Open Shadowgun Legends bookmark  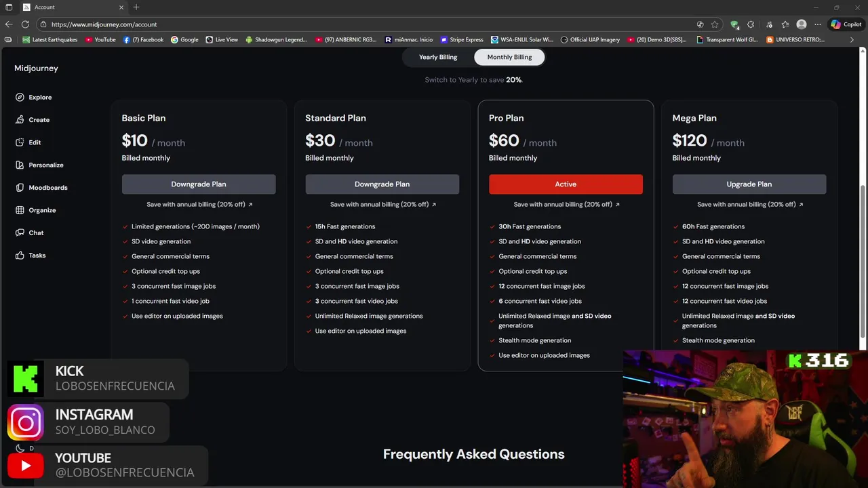coord(277,40)
